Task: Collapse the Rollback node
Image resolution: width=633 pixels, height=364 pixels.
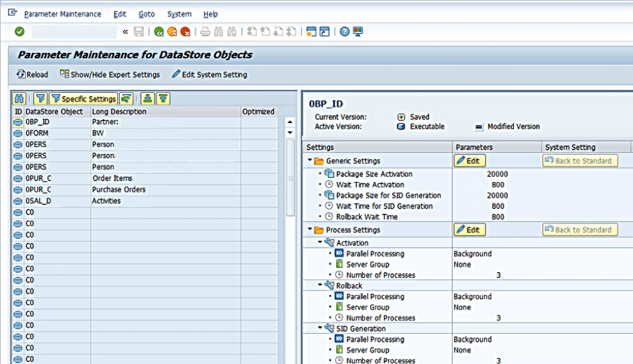Action: 320,285
